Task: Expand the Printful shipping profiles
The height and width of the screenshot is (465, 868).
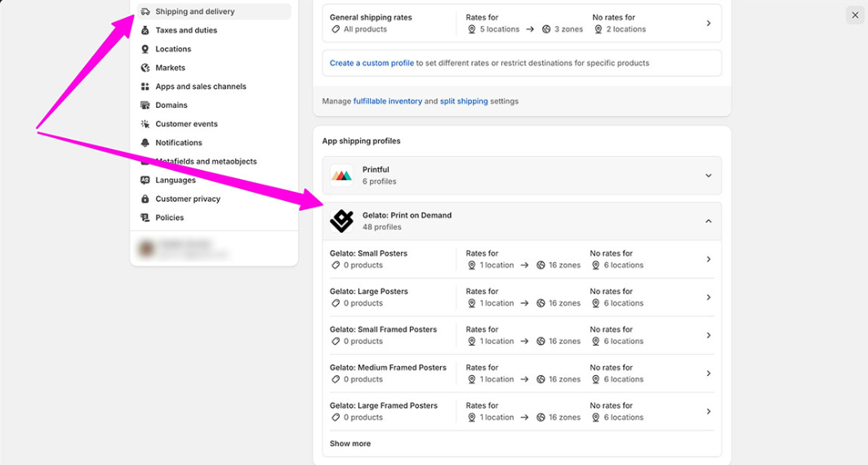Action: click(x=708, y=176)
